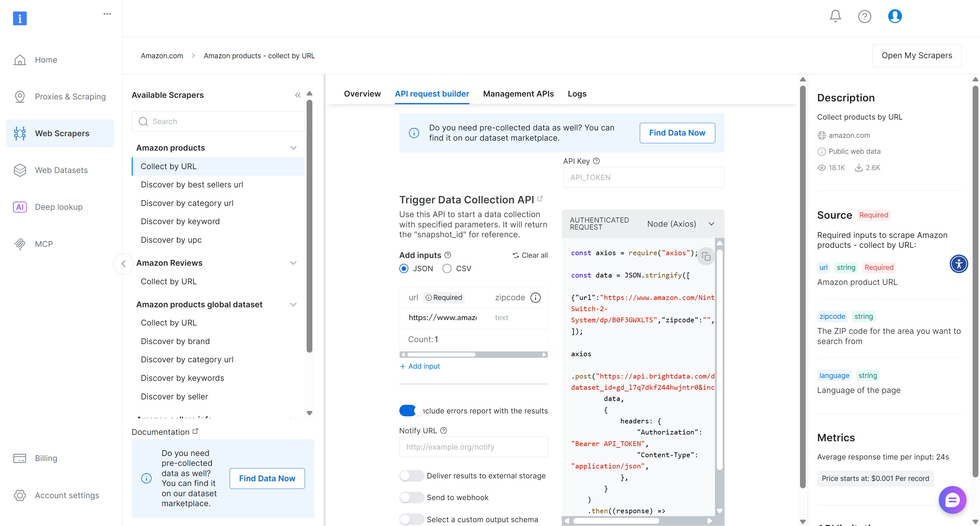The height and width of the screenshot is (526, 980).
Task: Select the CSV input format
Action: pos(447,269)
